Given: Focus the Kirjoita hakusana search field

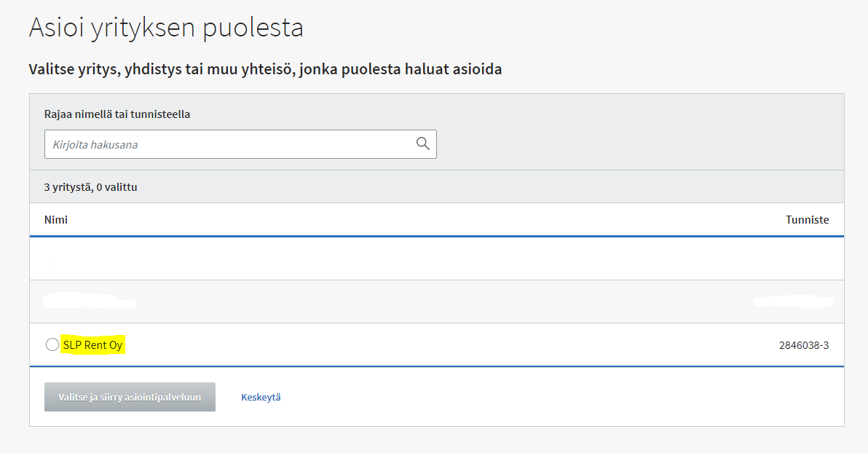Looking at the screenshot, I should (x=240, y=144).
